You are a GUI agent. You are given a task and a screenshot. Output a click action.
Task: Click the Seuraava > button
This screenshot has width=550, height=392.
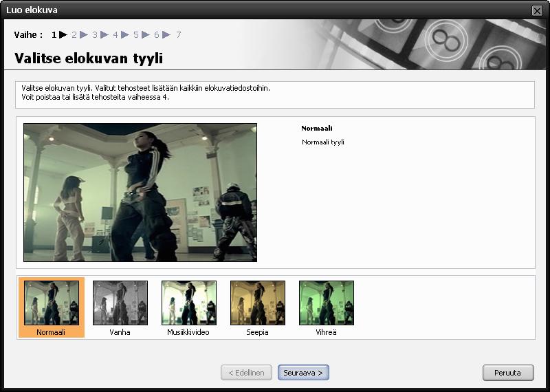(303, 373)
